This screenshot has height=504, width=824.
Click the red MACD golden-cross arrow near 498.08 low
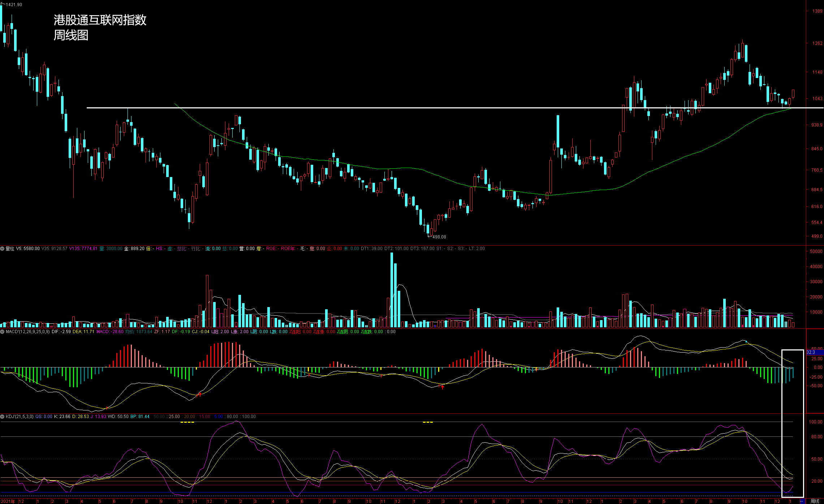click(443, 387)
